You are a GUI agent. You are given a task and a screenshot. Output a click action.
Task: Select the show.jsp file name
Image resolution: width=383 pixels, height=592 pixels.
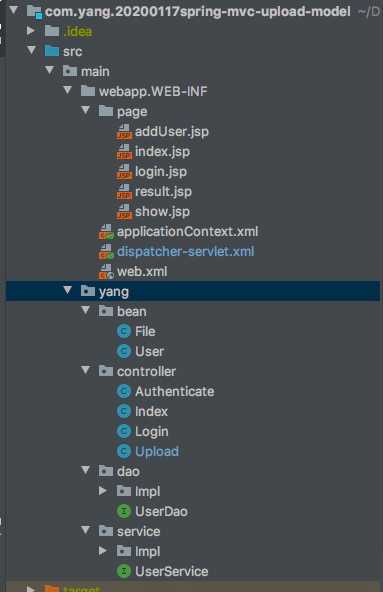(x=162, y=212)
